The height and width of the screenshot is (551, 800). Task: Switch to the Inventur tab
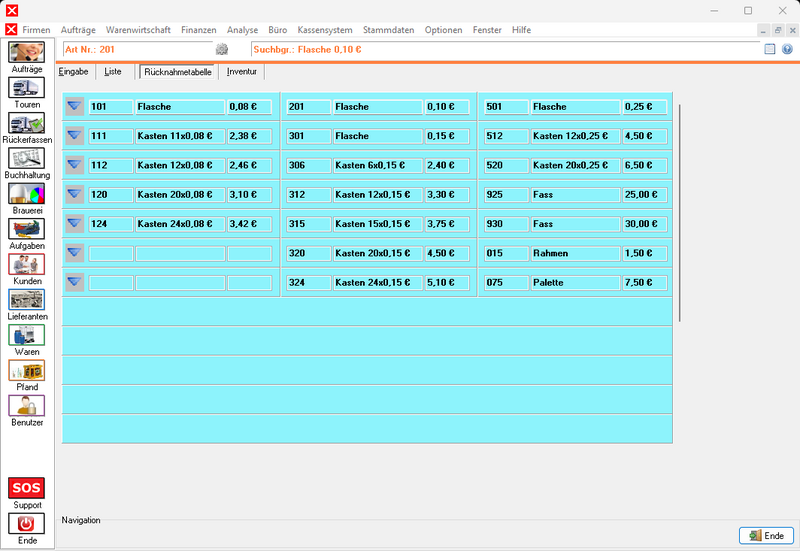(x=242, y=72)
